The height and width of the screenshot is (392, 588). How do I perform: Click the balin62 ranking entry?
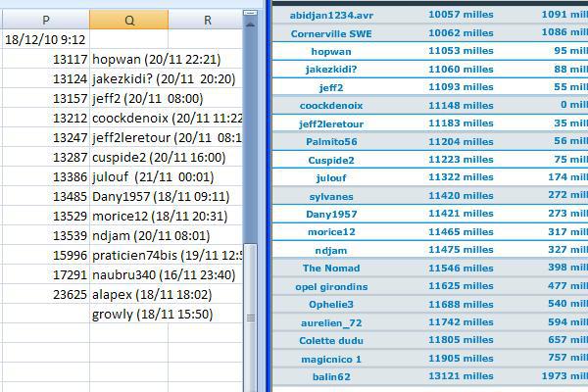point(331,376)
